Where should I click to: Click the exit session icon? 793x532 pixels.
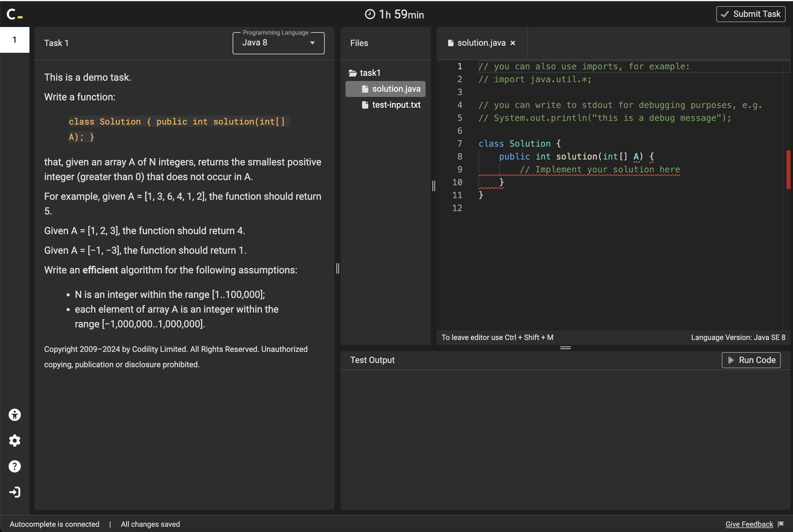[15, 492]
